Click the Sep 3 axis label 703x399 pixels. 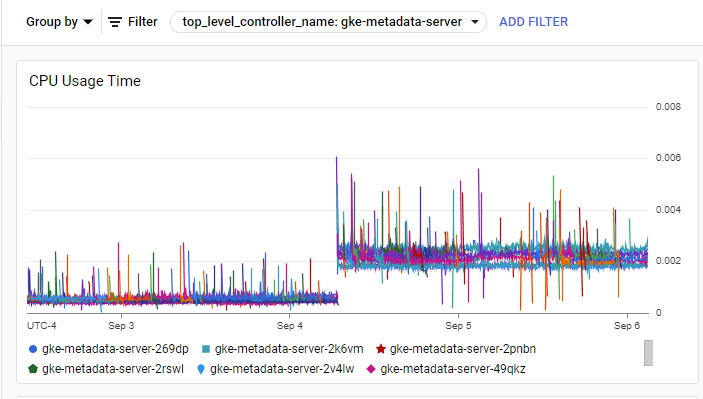pos(121,326)
